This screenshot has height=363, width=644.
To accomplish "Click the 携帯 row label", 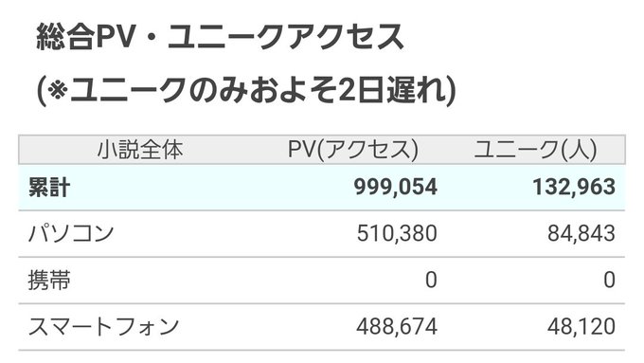I will tap(49, 281).
